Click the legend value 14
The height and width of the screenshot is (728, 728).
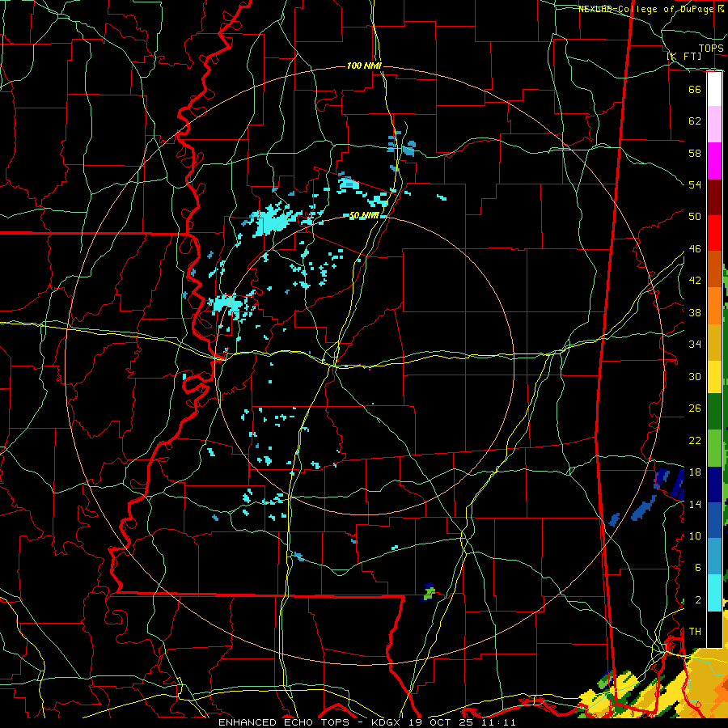[695, 504]
